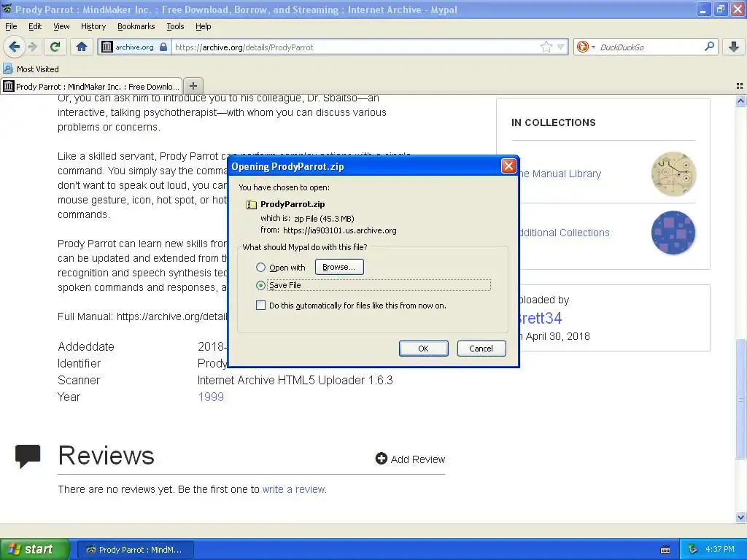This screenshot has width=747, height=560.
Task: Click the URL address field
Action: [355, 47]
